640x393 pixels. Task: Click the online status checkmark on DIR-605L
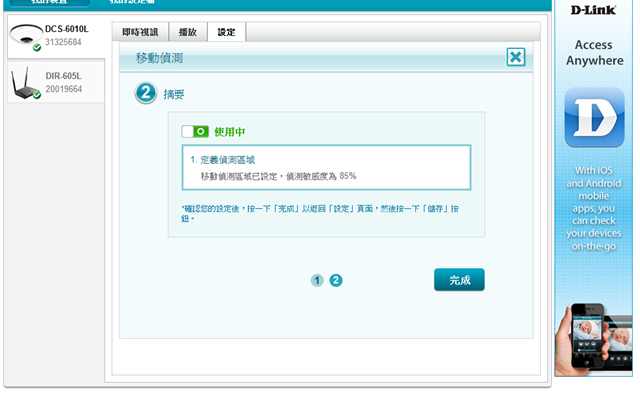pos(37,95)
